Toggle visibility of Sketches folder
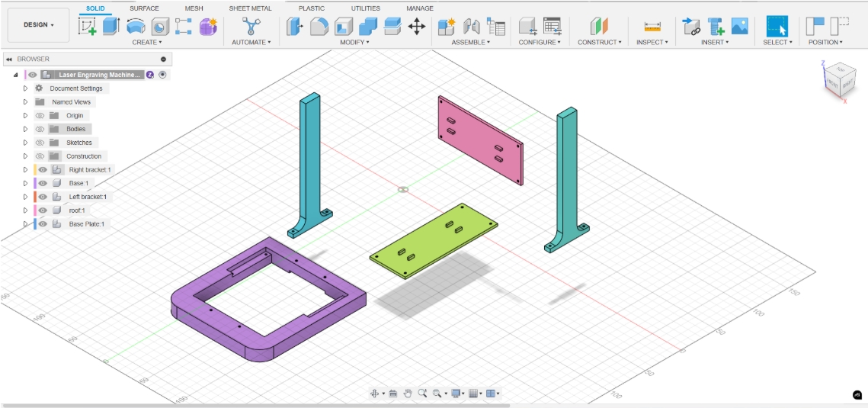This screenshot has height=408, width=868. (40, 143)
